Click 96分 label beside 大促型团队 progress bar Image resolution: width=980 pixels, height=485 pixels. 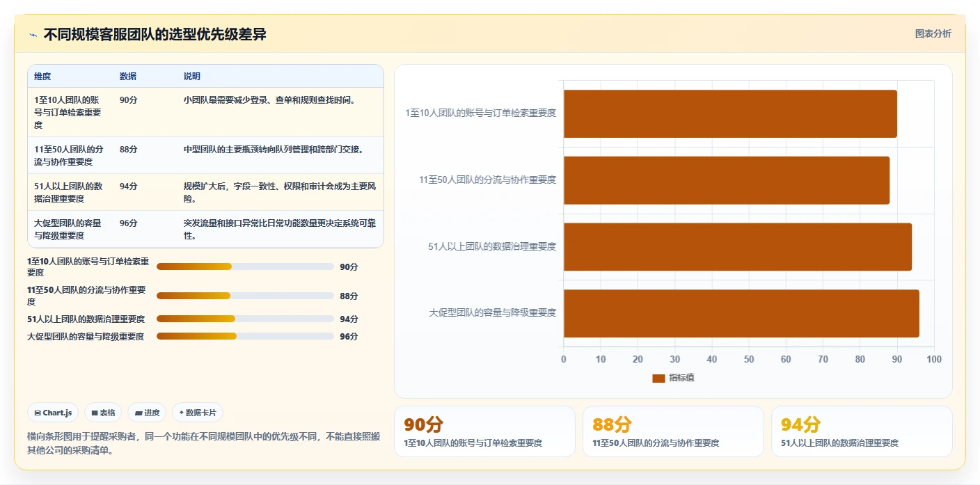(x=349, y=337)
